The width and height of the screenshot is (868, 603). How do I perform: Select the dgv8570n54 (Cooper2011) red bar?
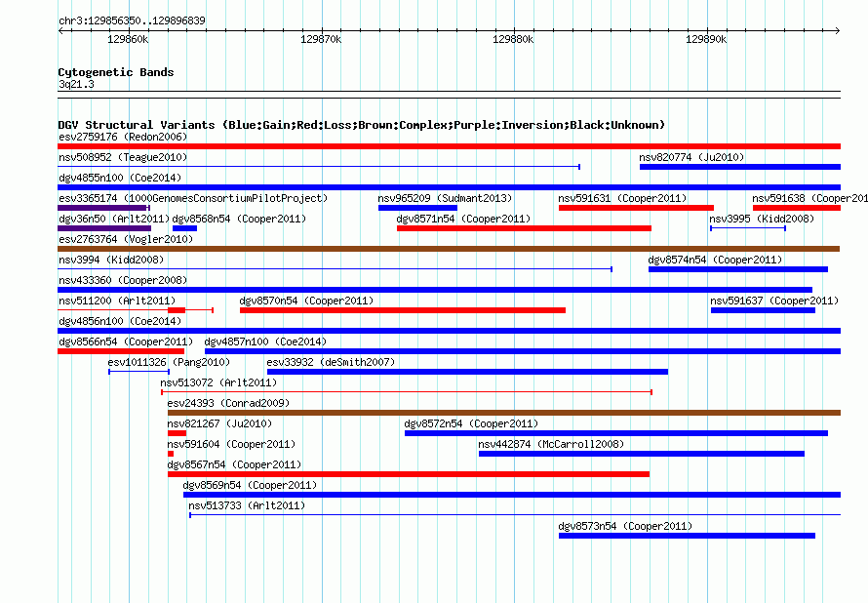(x=403, y=310)
